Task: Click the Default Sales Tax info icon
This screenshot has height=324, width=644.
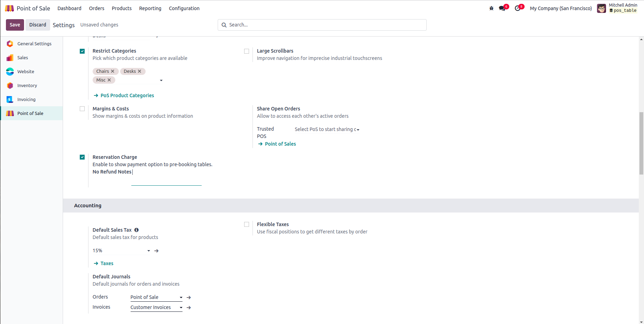Action: (137, 230)
